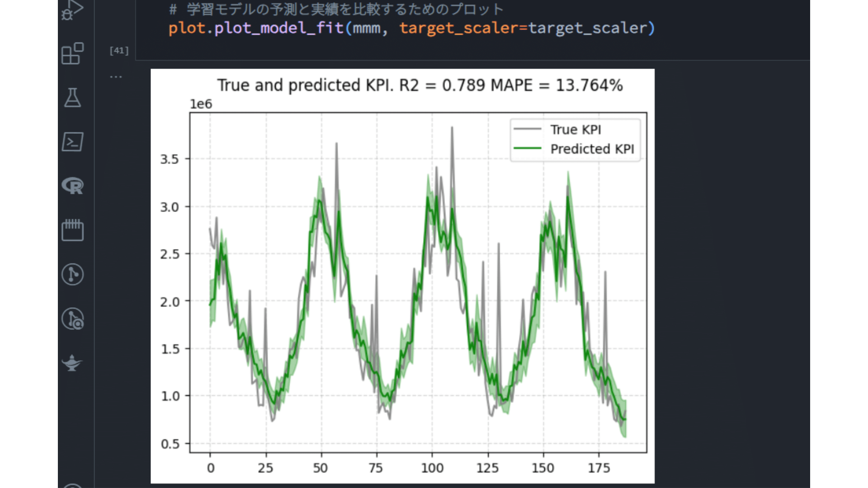Click the plot title showing R2 and MAPE
Viewport: 868px width, 488px height.
click(x=420, y=85)
